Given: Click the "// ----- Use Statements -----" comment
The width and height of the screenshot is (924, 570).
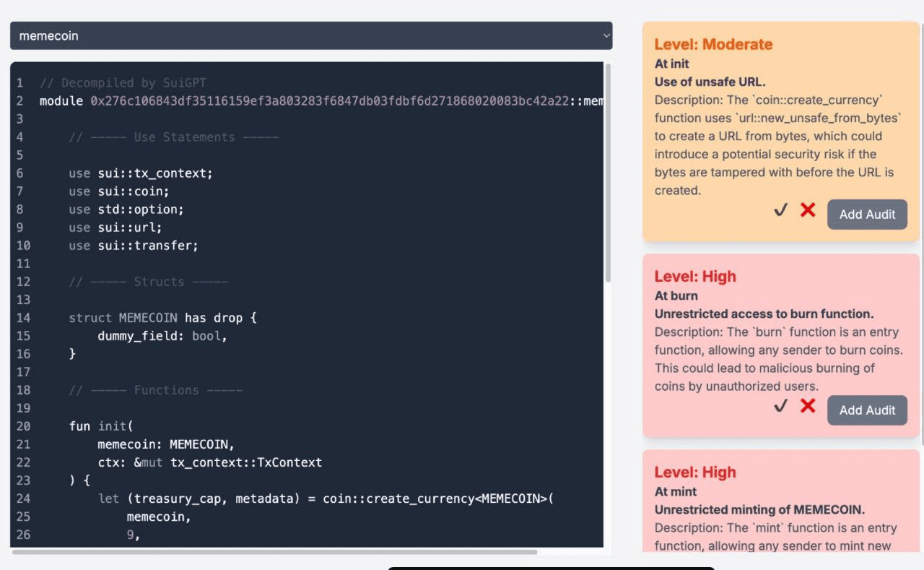Looking at the screenshot, I should pos(173,137).
